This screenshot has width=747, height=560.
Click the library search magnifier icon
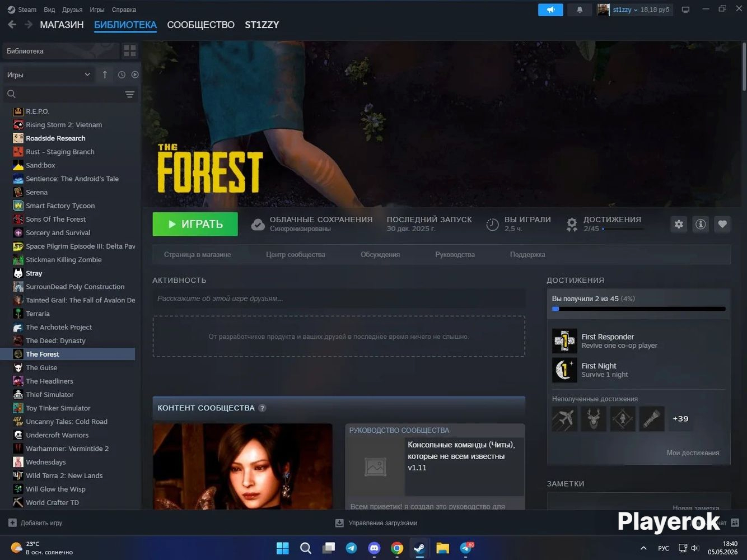point(11,94)
